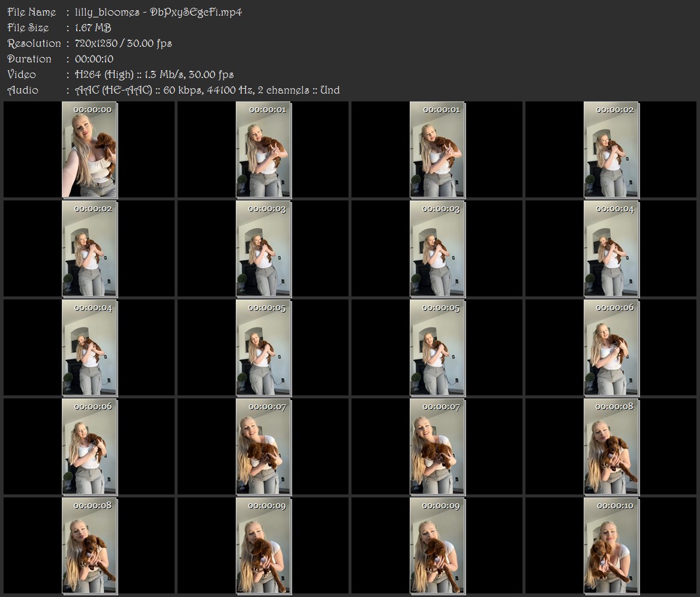Click the 'Audio' label

click(x=23, y=90)
